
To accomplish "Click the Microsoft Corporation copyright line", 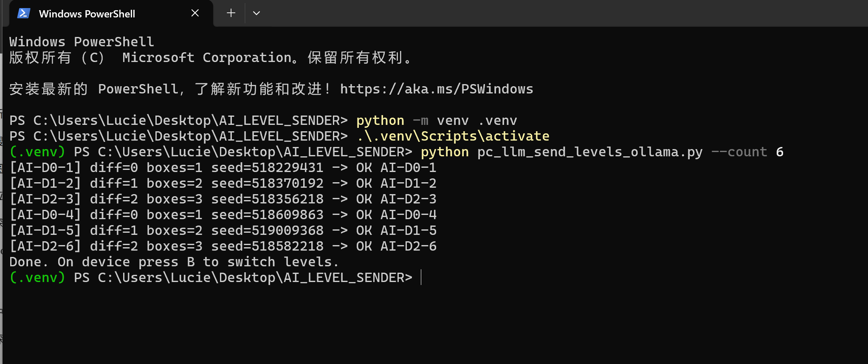I will click(210, 58).
